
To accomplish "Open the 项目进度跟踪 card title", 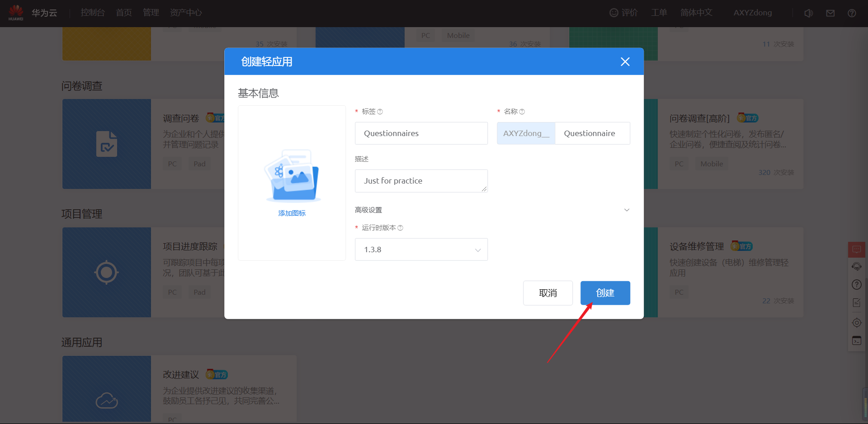I will [190, 246].
